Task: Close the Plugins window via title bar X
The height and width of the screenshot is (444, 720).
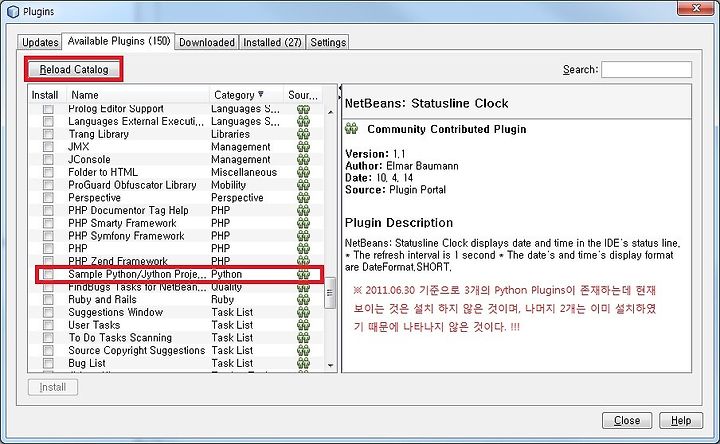Action: point(696,8)
